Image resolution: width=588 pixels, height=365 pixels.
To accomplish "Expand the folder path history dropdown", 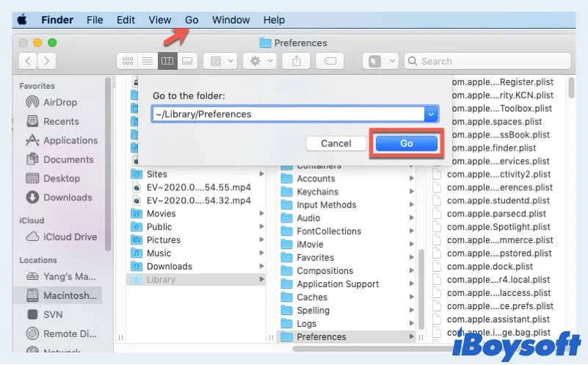I will point(431,114).
